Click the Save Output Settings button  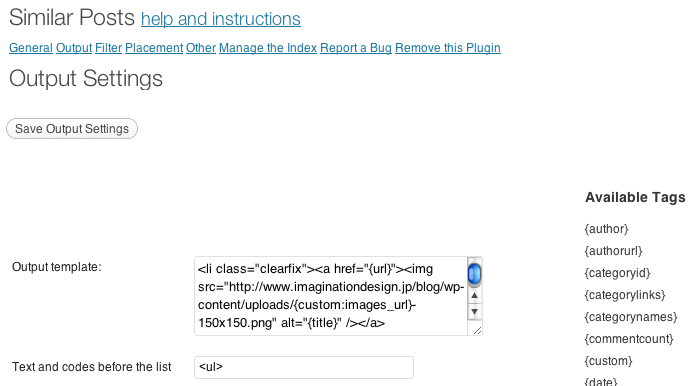click(72, 129)
